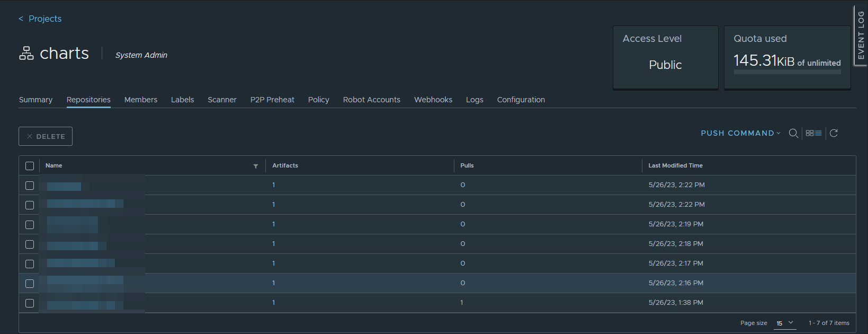Open the Event Log side panel
Image resolution: width=868 pixels, height=334 pixels.
[x=861, y=36]
